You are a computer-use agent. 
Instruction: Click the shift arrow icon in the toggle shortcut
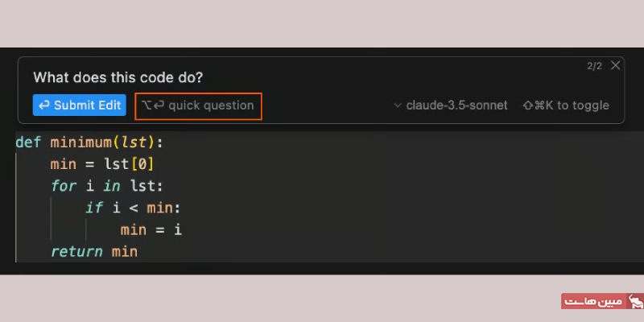(x=528, y=105)
